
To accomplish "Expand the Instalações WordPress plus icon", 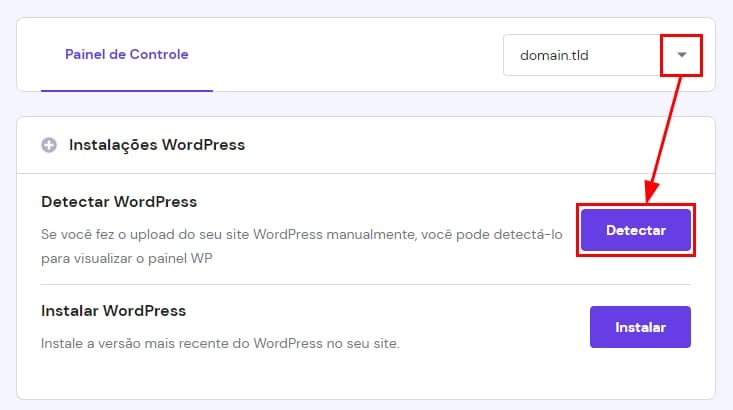I will tap(49, 145).
